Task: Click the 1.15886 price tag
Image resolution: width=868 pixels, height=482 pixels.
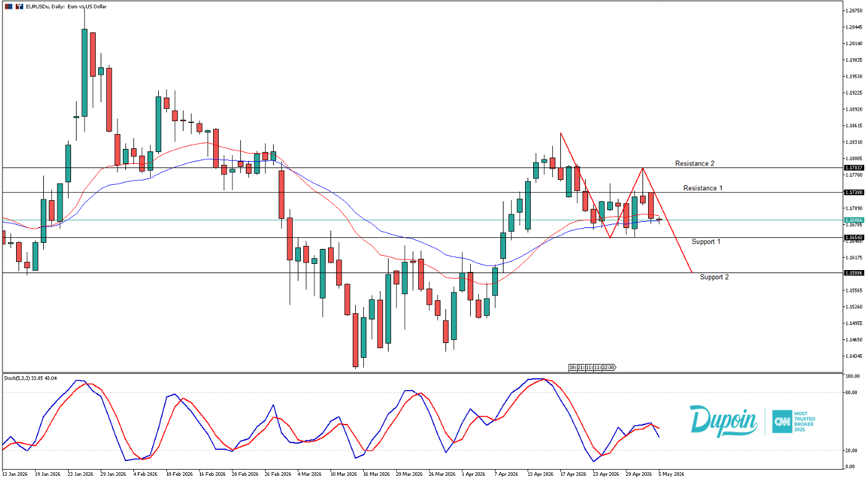Action: (854, 273)
